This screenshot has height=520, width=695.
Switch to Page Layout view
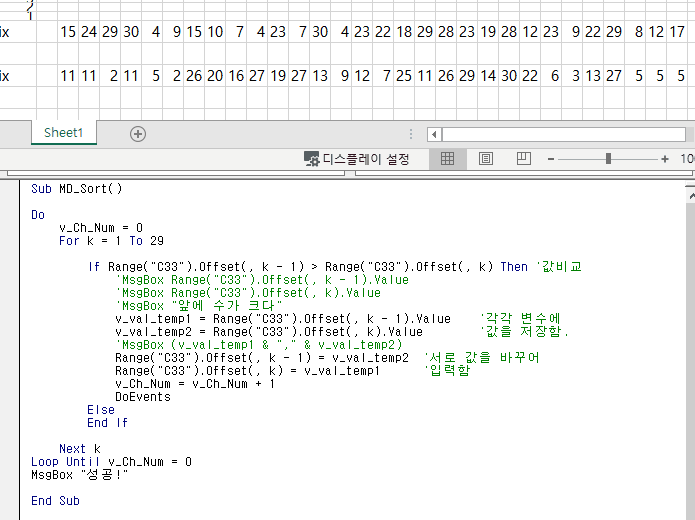tap(486, 159)
